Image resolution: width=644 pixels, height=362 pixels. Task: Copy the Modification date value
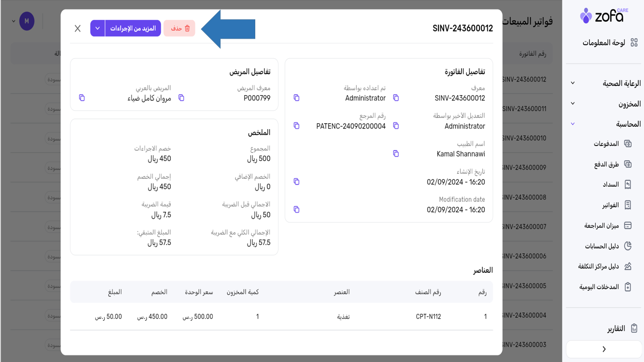(x=297, y=210)
